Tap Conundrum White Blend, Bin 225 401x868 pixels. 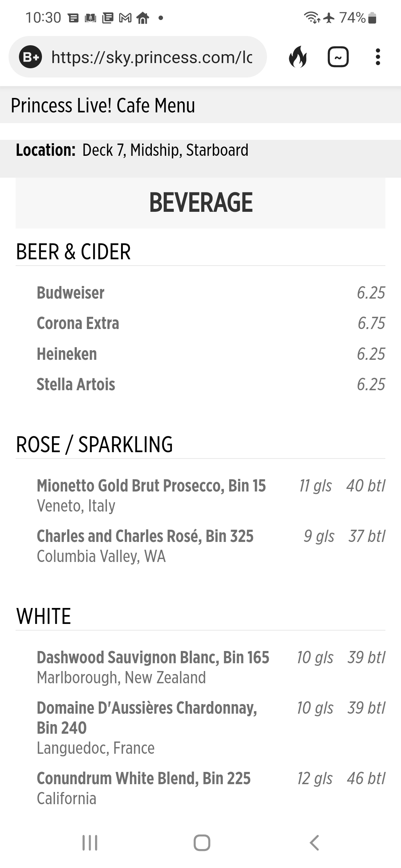point(211,788)
